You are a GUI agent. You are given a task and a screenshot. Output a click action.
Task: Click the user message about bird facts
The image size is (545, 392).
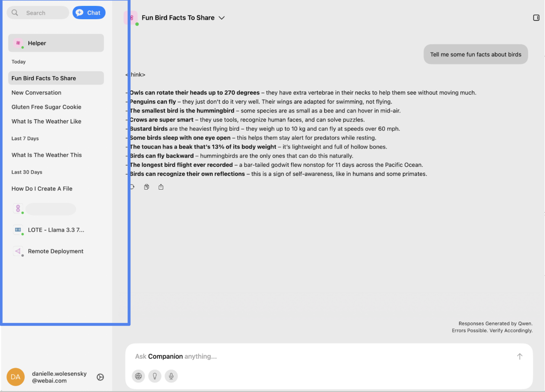(476, 54)
